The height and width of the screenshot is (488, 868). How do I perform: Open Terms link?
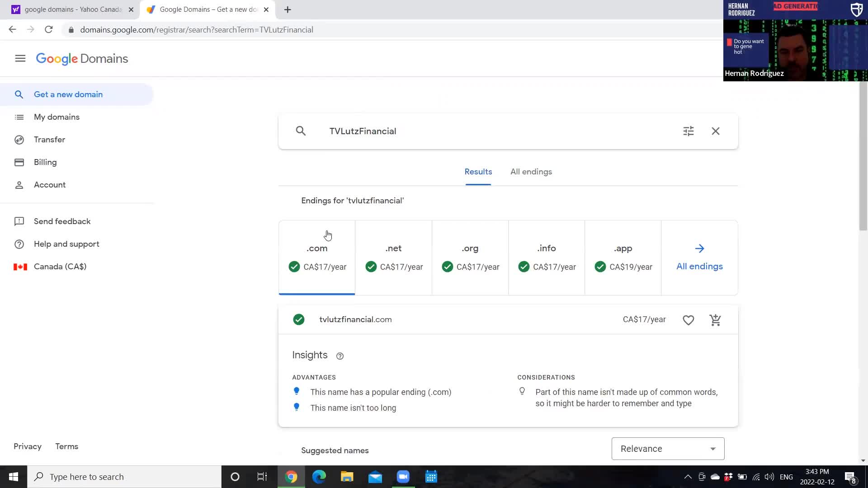coord(66,446)
